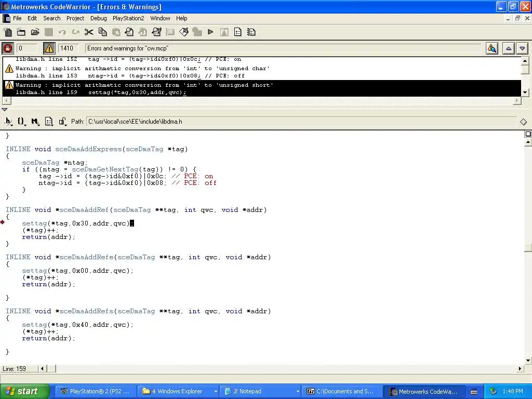This screenshot has height=399, width=532.
Task: Click the Open File folder icon
Action: coord(35,32)
